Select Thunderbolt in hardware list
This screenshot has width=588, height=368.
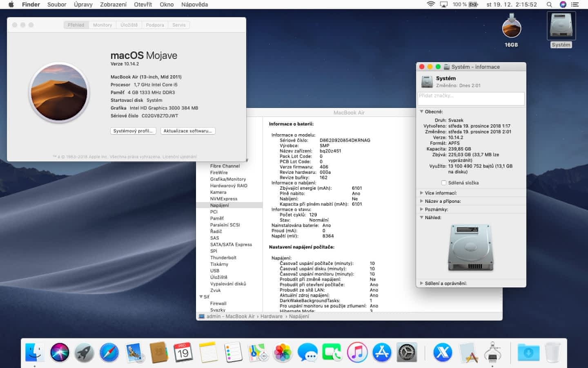tap(223, 258)
